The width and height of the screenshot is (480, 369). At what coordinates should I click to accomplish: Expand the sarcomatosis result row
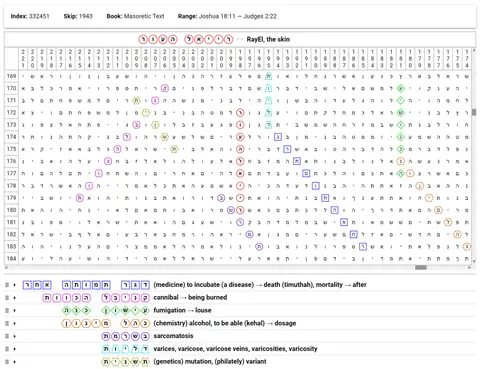pyautogui.click(x=15, y=336)
